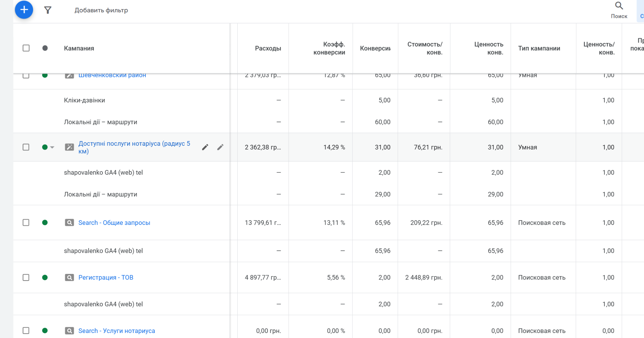
Task: Sort the table by the Расходы column header
Action: click(268, 48)
